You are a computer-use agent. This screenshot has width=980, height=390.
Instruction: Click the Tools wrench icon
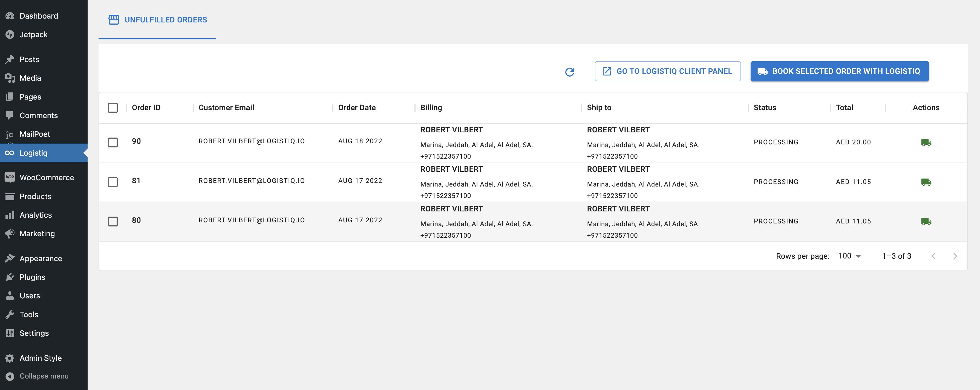click(x=10, y=314)
